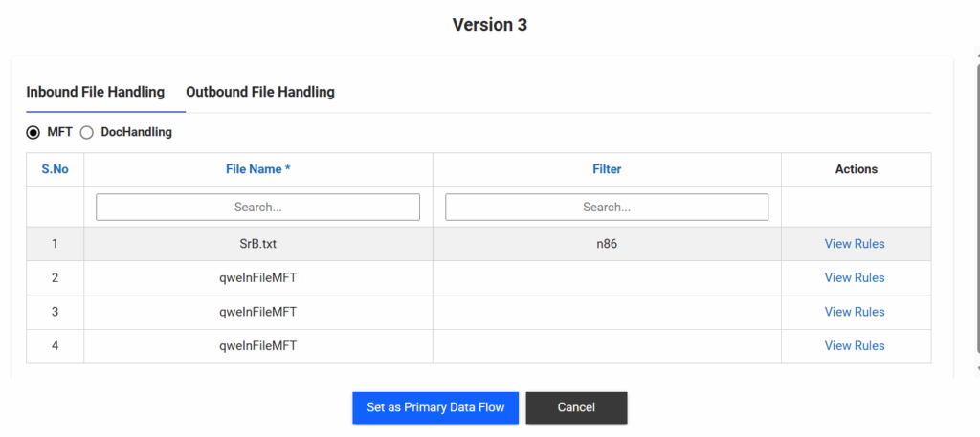The height and width of the screenshot is (437, 980).
Task: Focus the File Name search field
Action: click(257, 207)
